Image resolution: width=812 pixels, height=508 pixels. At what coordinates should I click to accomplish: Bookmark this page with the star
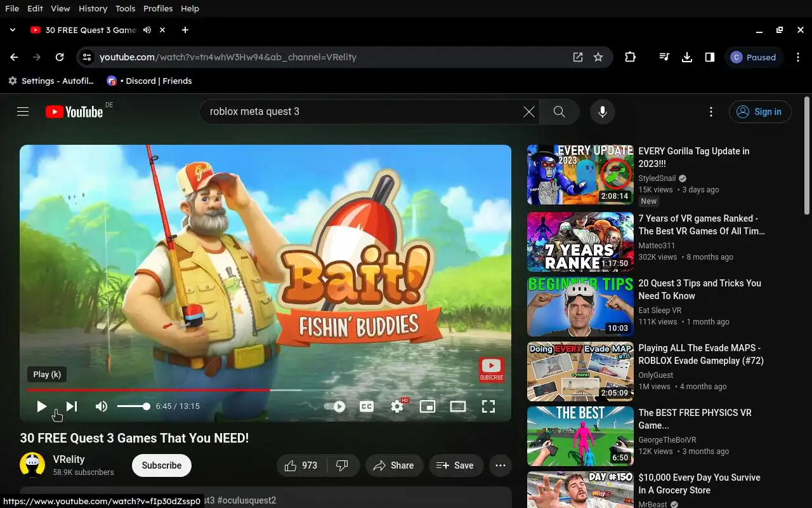point(598,57)
